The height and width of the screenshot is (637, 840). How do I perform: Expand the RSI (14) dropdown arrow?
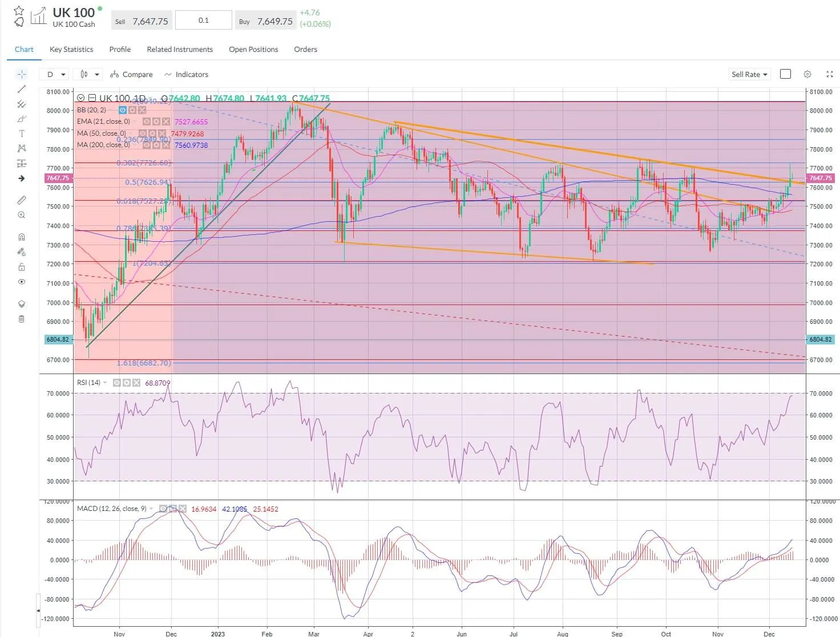105,383
